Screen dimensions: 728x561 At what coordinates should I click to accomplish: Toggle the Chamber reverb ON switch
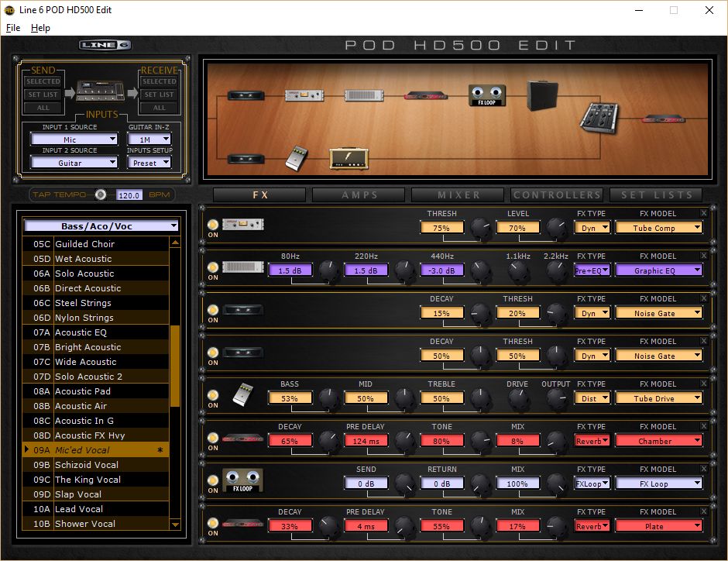(213, 438)
